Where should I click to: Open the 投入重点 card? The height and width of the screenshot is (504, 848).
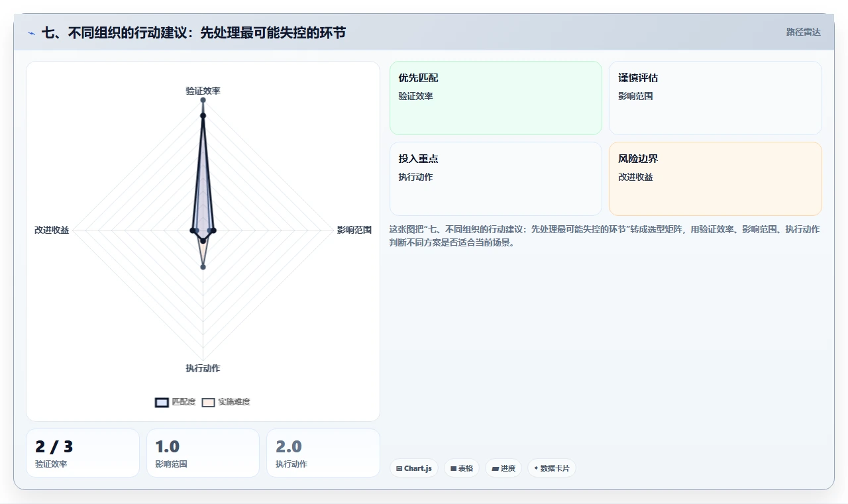pos(496,179)
